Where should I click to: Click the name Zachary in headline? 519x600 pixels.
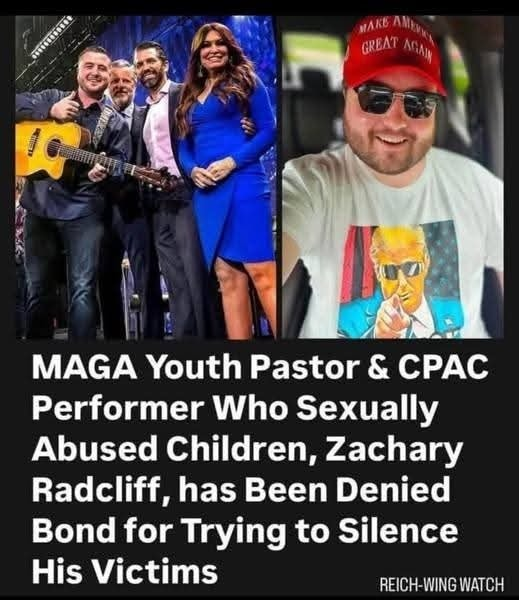(x=394, y=449)
